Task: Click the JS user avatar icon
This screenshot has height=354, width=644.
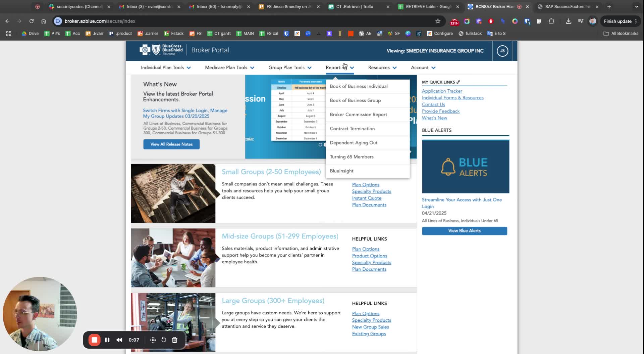Action: pyautogui.click(x=502, y=51)
